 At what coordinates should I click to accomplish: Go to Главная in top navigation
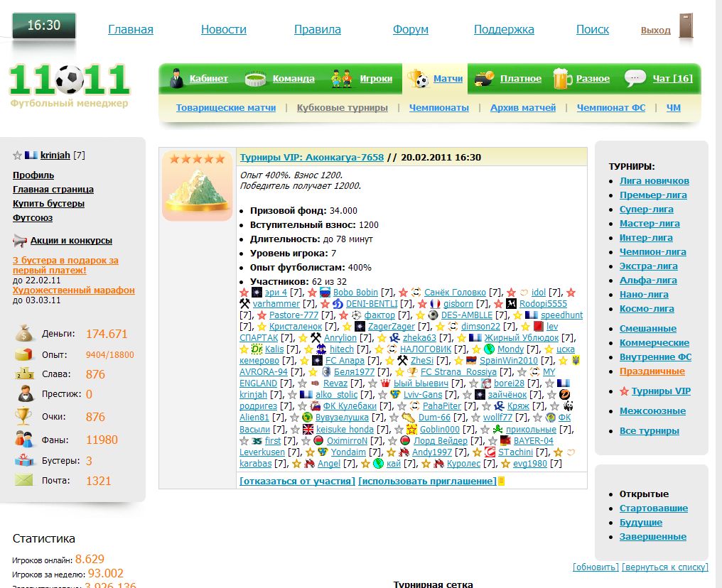pos(130,29)
